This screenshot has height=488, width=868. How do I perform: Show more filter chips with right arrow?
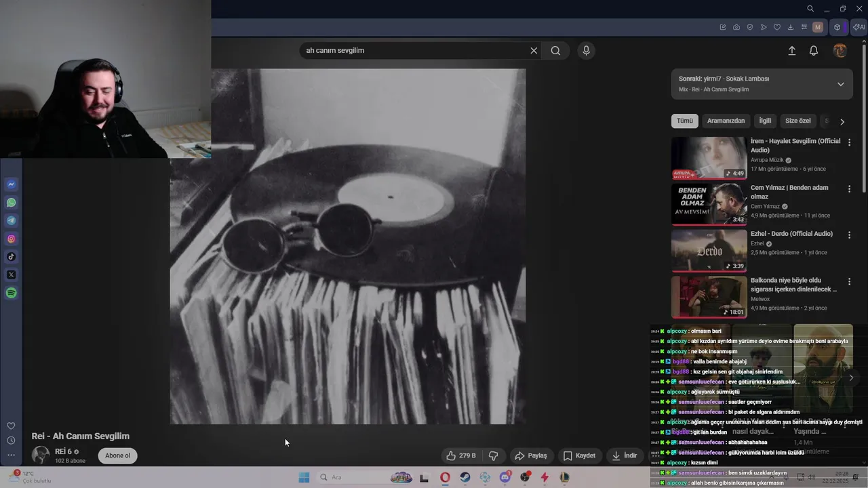(842, 121)
